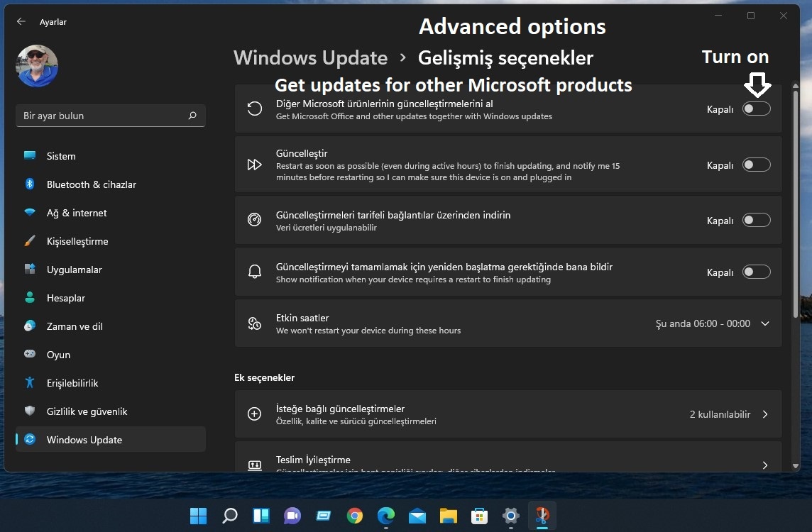The height and width of the screenshot is (532, 812).
Task: Open Oyun settings
Action: pyautogui.click(x=110, y=355)
